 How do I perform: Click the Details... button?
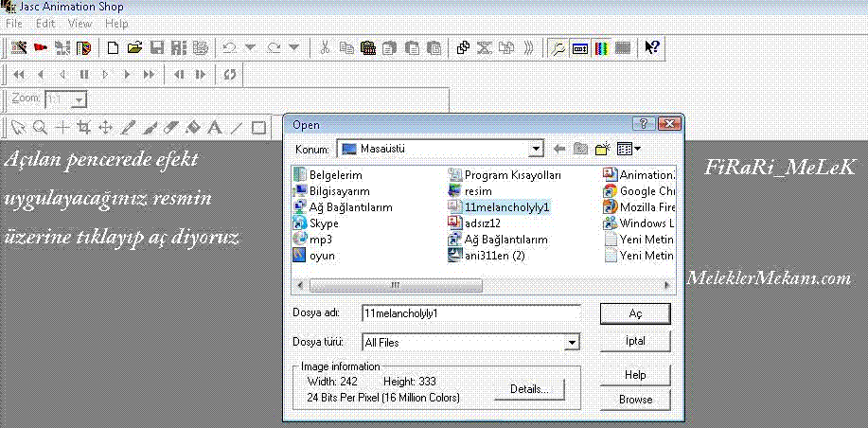pos(526,388)
